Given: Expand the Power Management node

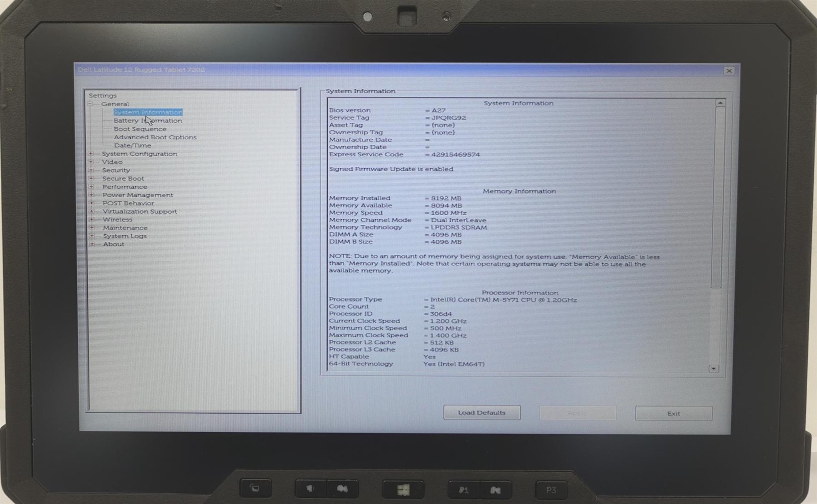Looking at the screenshot, I should pyautogui.click(x=91, y=195).
